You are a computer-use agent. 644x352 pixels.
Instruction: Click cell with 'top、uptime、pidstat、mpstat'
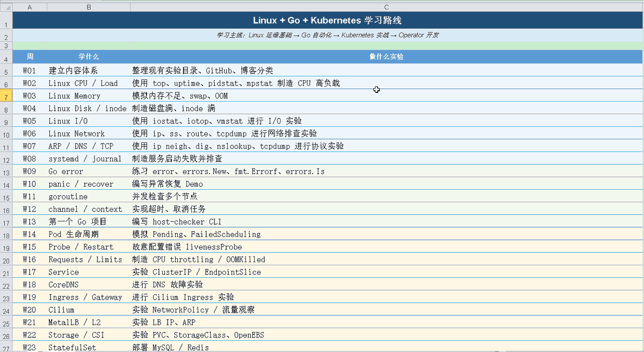coord(386,83)
